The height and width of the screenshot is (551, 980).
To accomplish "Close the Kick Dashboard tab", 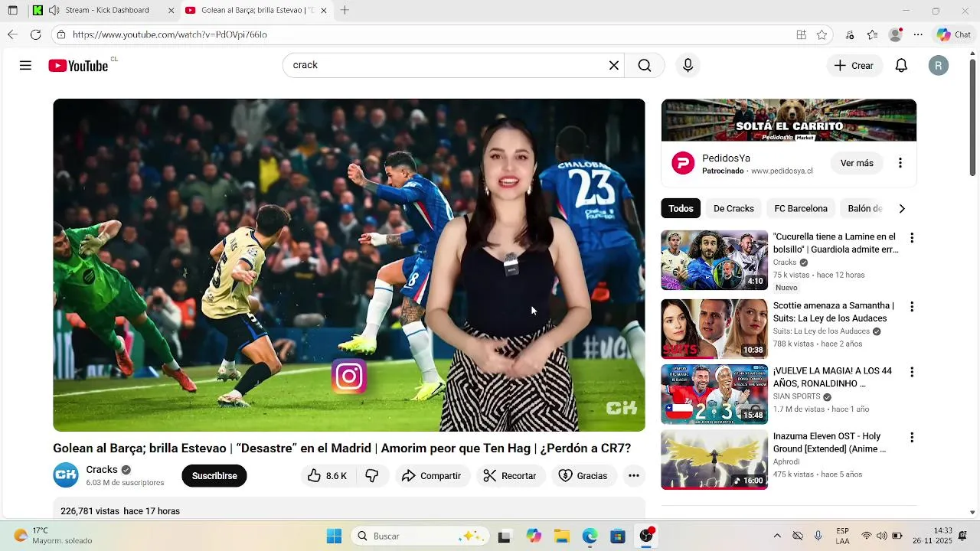I will click(x=171, y=11).
